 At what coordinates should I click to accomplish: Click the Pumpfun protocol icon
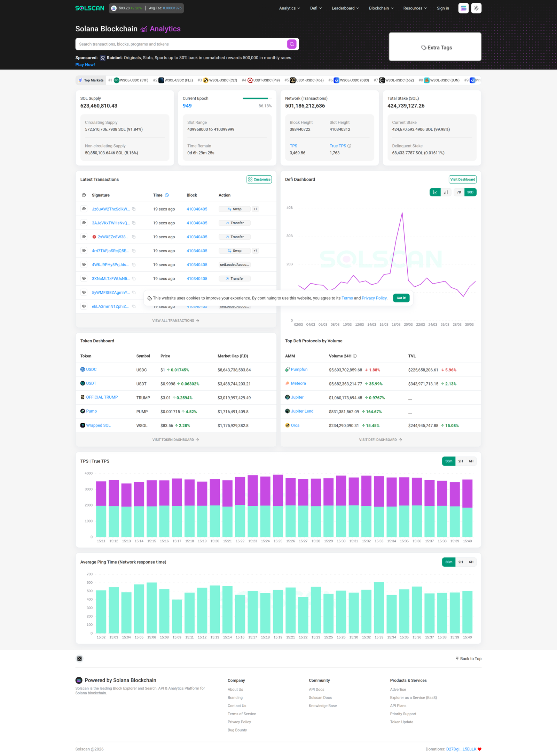[287, 369]
